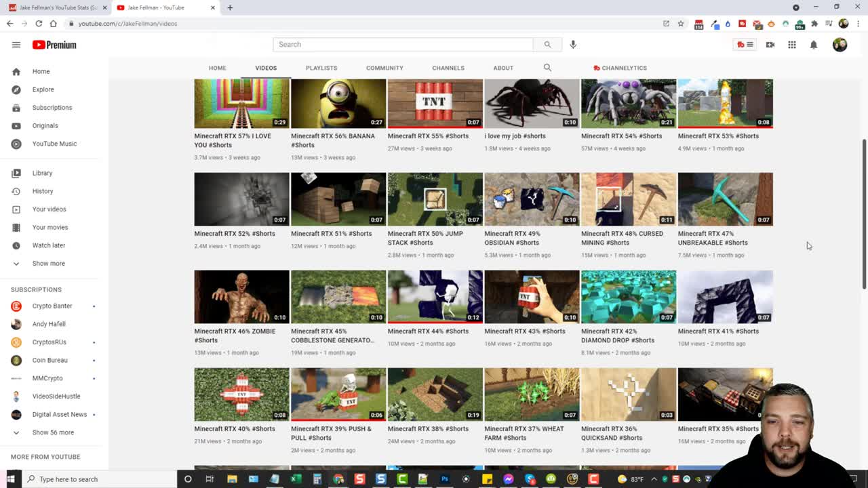Open File Explorer from taskbar
Image resolution: width=868 pixels, height=488 pixels.
tap(232, 479)
